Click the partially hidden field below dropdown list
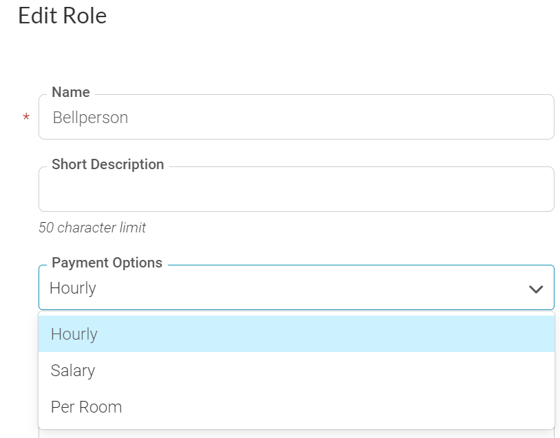Screen dimensions: 560x438 click(x=296, y=434)
